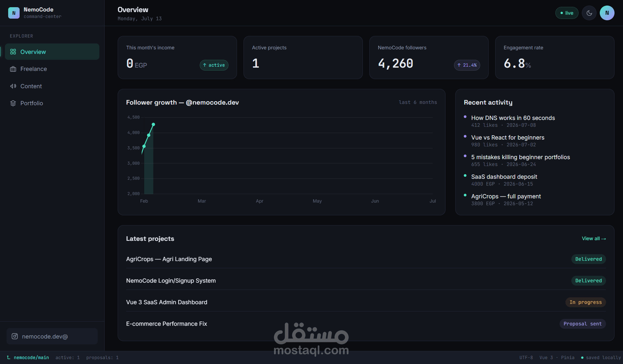
Task: Click the Monday, July 13 date text
Action: 140,19
